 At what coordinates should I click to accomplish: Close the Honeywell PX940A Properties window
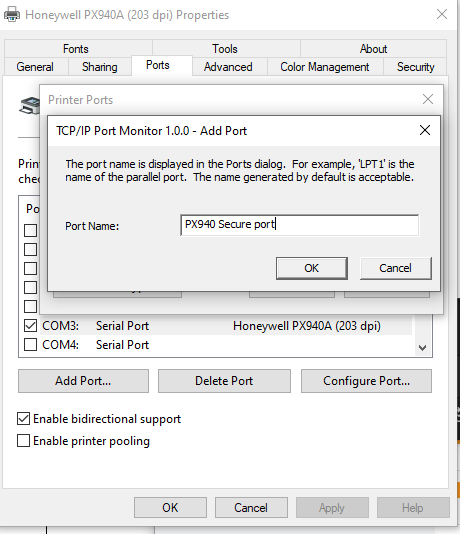tap(442, 14)
